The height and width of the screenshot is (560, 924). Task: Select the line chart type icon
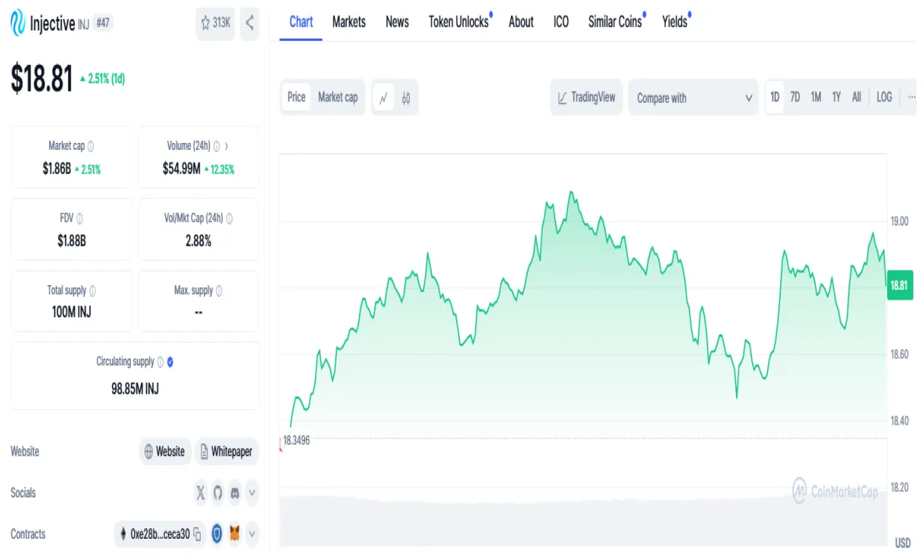tap(384, 97)
